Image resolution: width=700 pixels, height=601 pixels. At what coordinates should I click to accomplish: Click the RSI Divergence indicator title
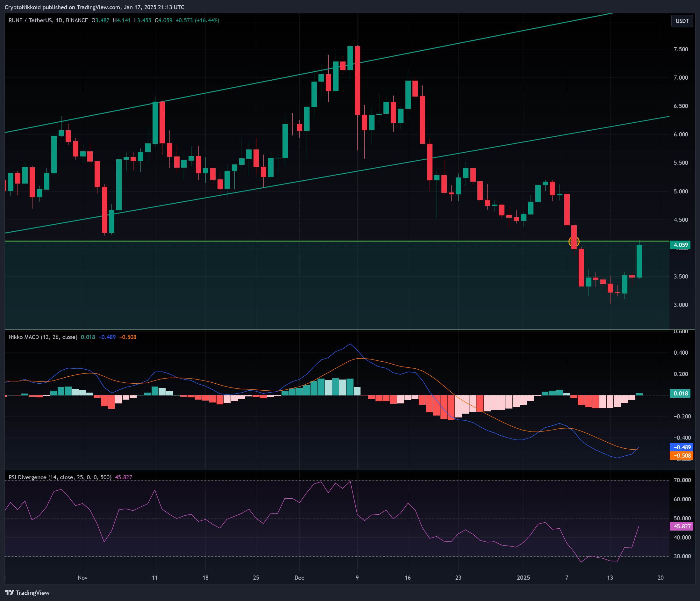pos(60,478)
